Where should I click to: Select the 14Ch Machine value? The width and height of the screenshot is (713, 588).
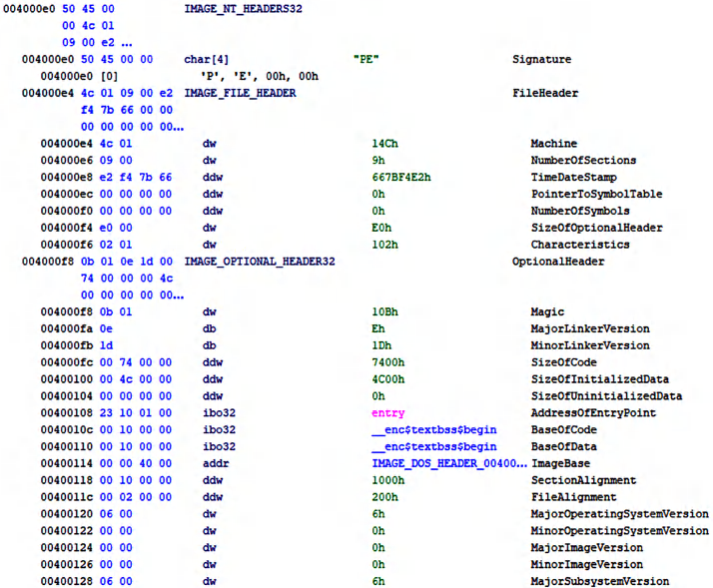point(384,144)
